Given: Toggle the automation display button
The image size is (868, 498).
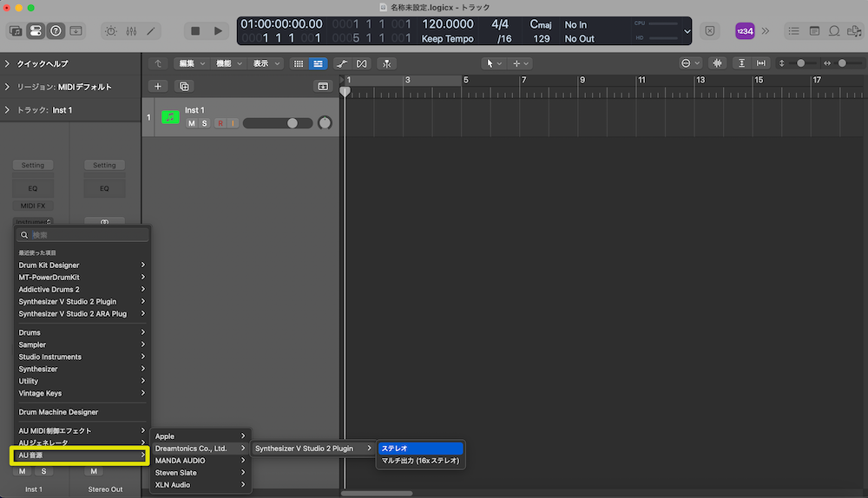Looking at the screenshot, I should [341, 63].
